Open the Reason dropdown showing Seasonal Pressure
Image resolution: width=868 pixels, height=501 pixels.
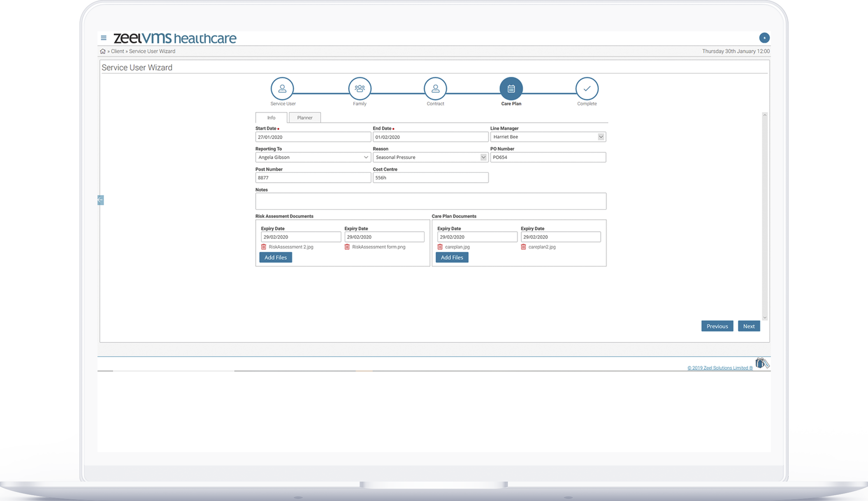[x=483, y=157]
